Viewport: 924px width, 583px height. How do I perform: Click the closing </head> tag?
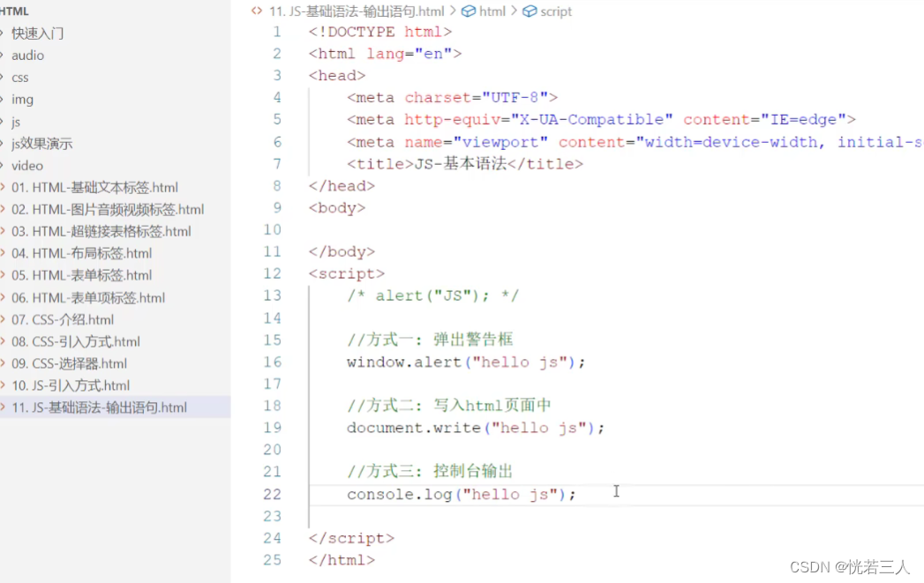[342, 186]
